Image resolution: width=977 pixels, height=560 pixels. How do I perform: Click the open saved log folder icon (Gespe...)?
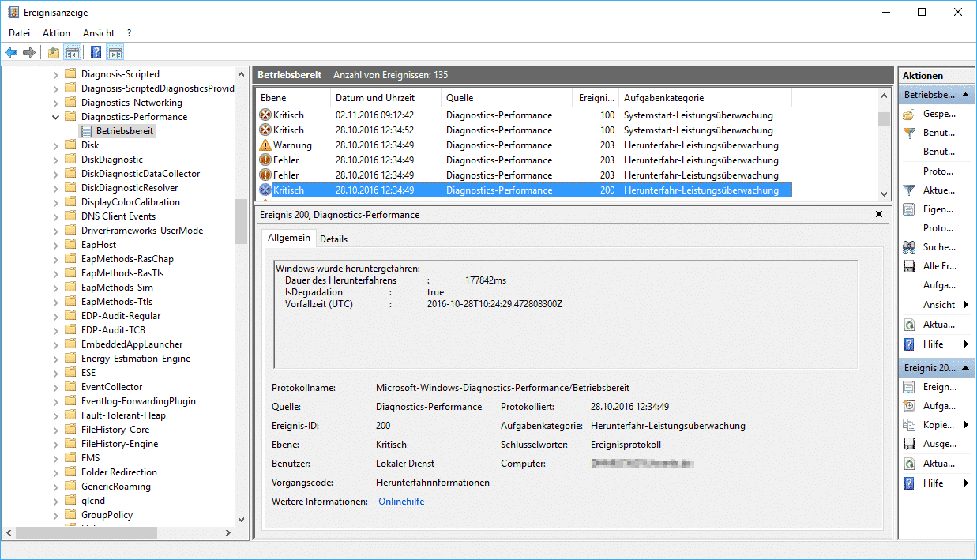[909, 114]
